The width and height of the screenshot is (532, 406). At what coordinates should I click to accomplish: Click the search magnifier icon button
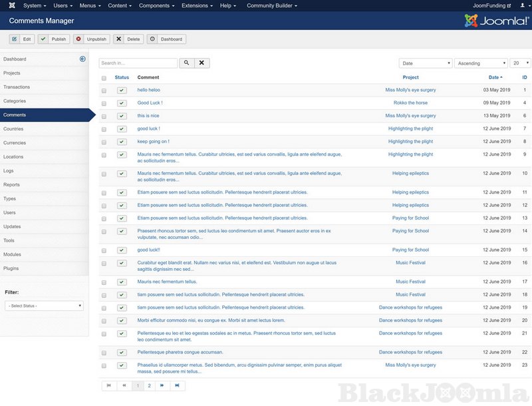point(186,63)
